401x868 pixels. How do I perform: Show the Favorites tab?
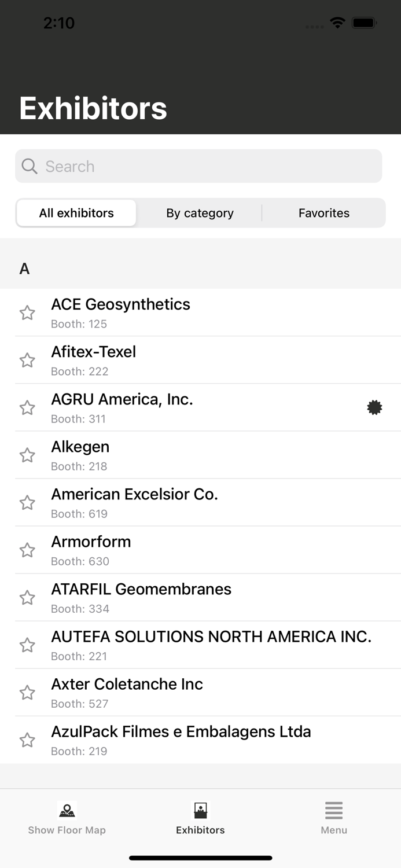tap(323, 213)
